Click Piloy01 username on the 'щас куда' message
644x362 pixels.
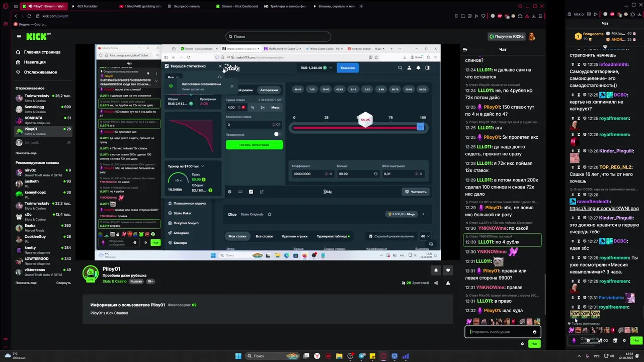click(492, 311)
